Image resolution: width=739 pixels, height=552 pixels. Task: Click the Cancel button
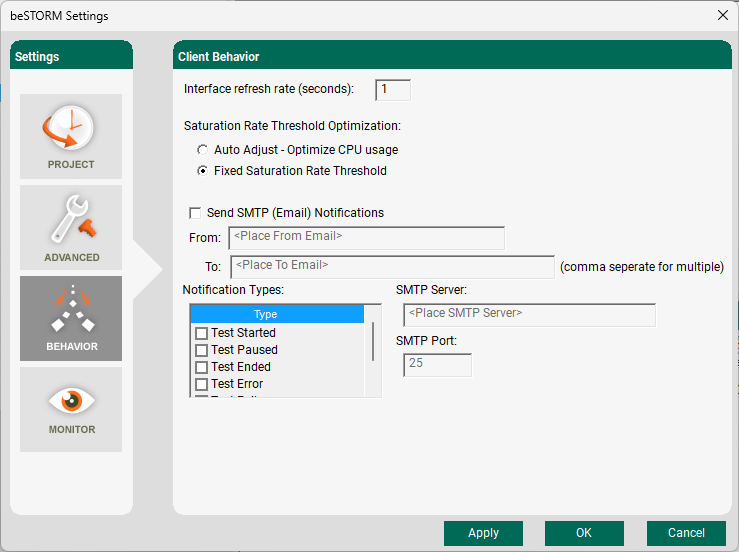point(686,533)
